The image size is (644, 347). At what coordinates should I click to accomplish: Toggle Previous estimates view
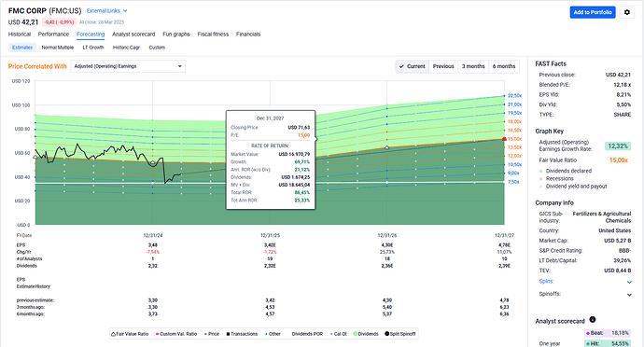coord(443,66)
